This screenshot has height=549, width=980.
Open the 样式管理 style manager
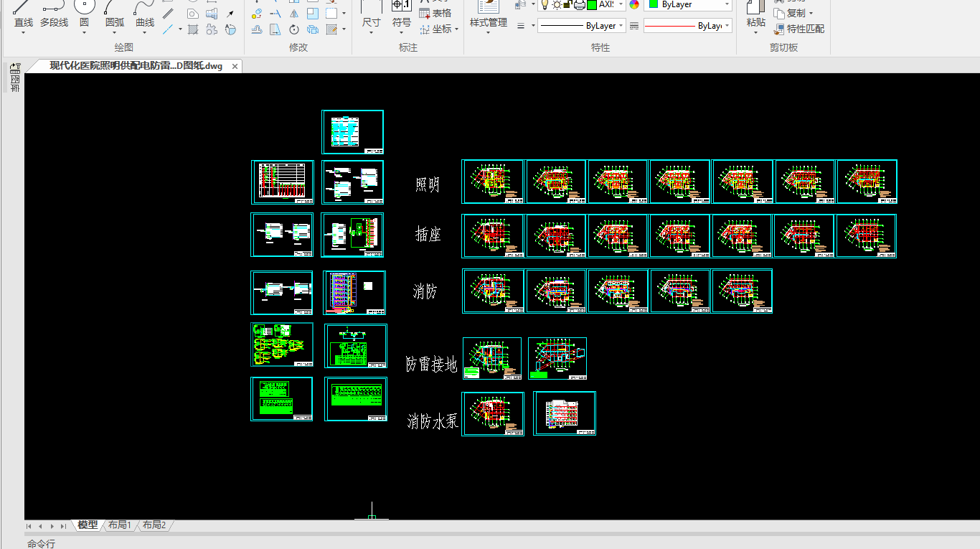[488, 14]
